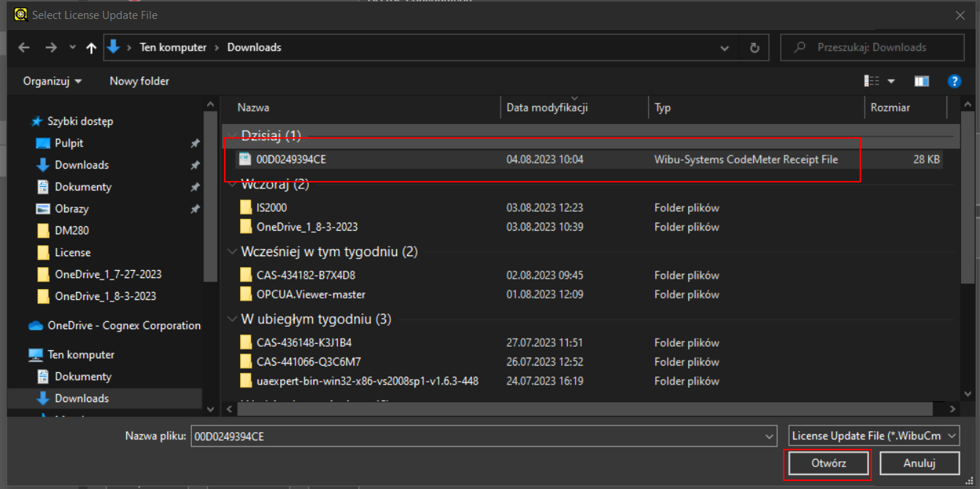Click inside the Nazwa pliku input field
The width and height of the screenshot is (980, 489).
(x=438, y=435)
